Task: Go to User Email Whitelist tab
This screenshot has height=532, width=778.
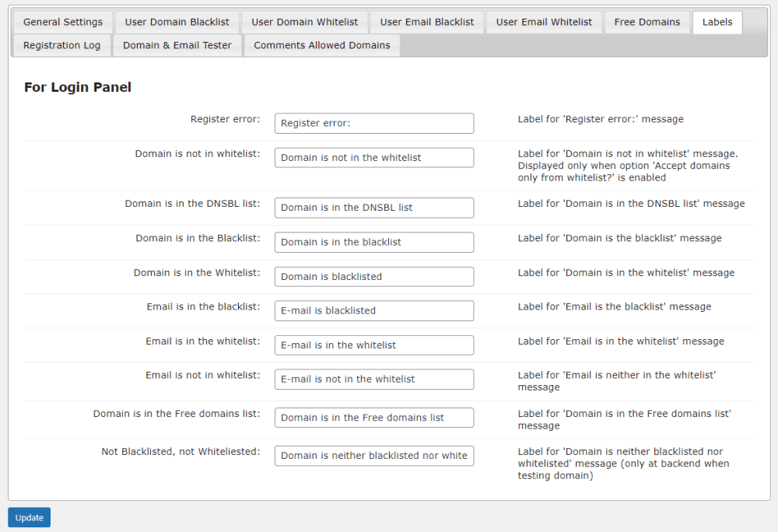Action: tap(545, 22)
